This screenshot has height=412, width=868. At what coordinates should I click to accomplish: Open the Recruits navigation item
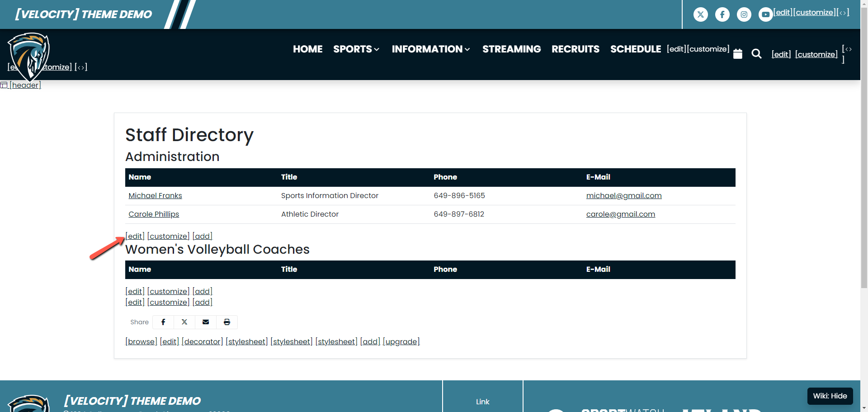pos(575,49)
